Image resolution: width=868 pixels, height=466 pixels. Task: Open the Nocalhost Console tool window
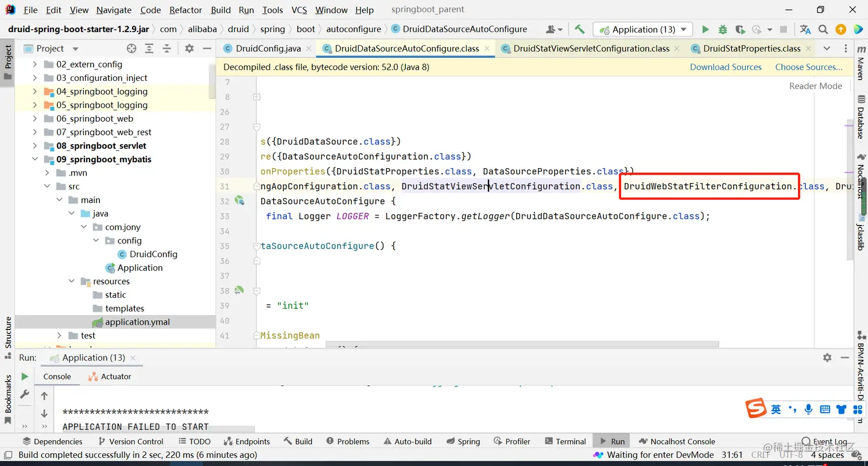point(676,441)
